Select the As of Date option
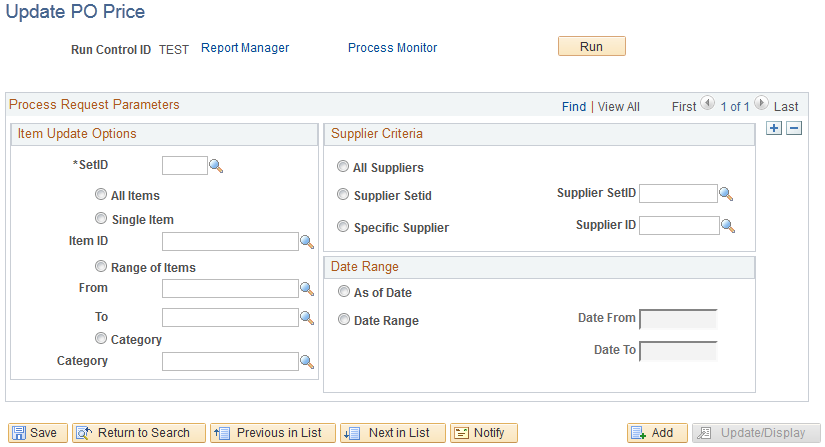This screenshot has width=825, height=447. [344, 292]
